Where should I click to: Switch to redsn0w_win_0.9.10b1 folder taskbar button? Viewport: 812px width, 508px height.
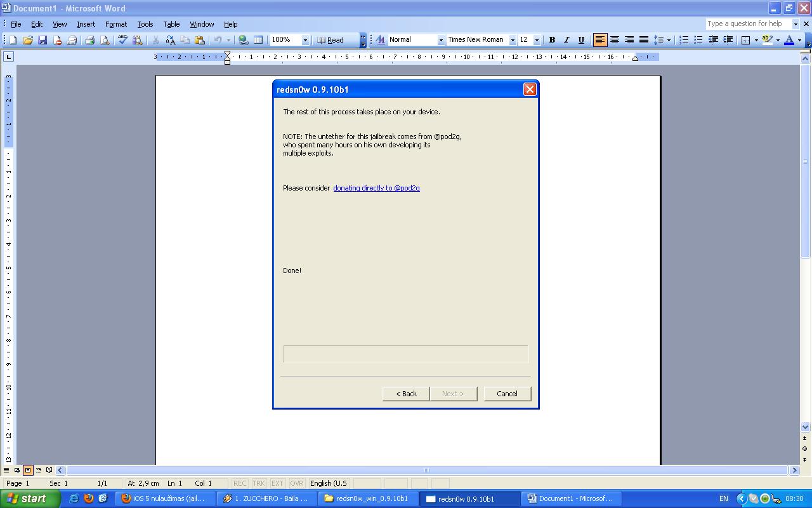click(x=367, y=498)
